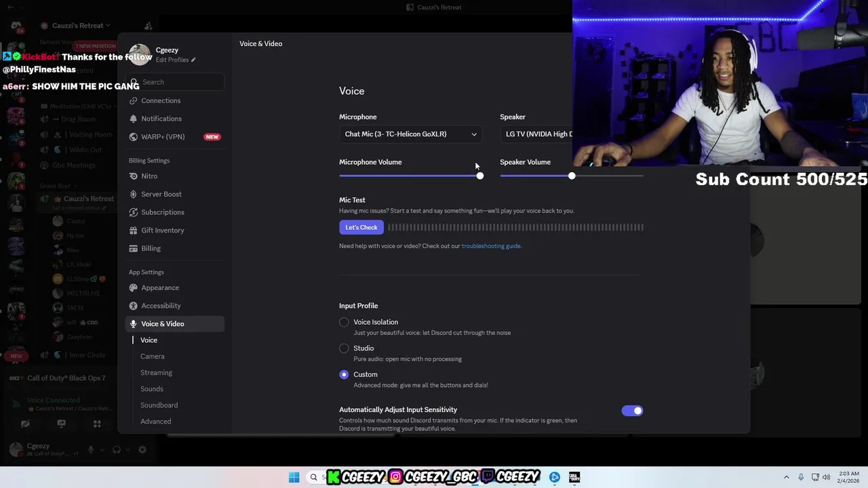Open Subscriptions settings
Viewport: 868px width, 488px height.
coord(175,212)
